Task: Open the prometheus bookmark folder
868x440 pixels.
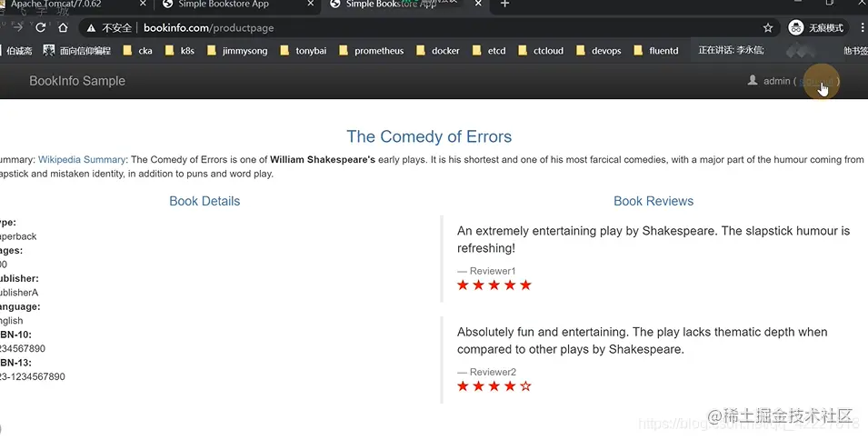Action: point(372,51)
